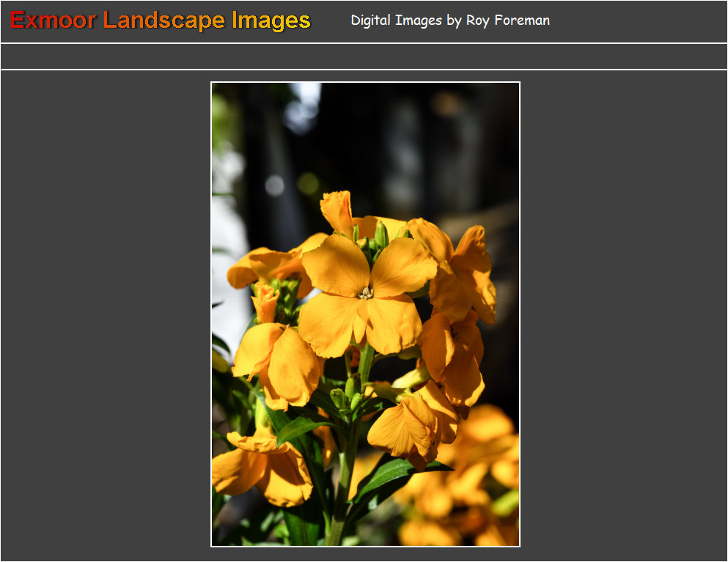Viewport: 728px width, 562px height.
Task: Click the word Exmoor in the title
Action: [x=51, y=21]
